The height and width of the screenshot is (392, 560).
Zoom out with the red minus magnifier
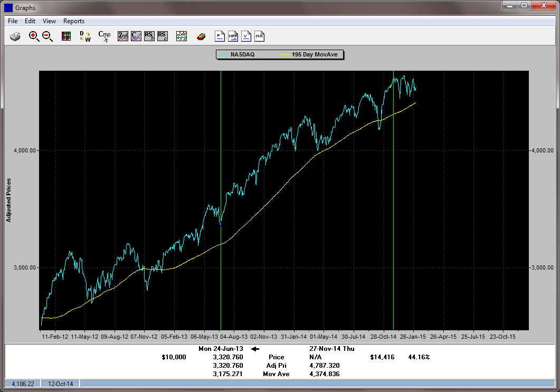(48, 36)
